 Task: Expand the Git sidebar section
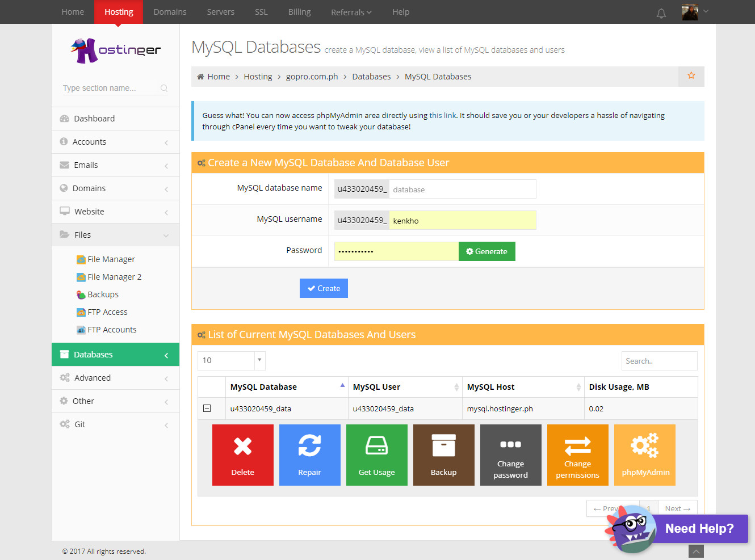click(x=115, y=424)
